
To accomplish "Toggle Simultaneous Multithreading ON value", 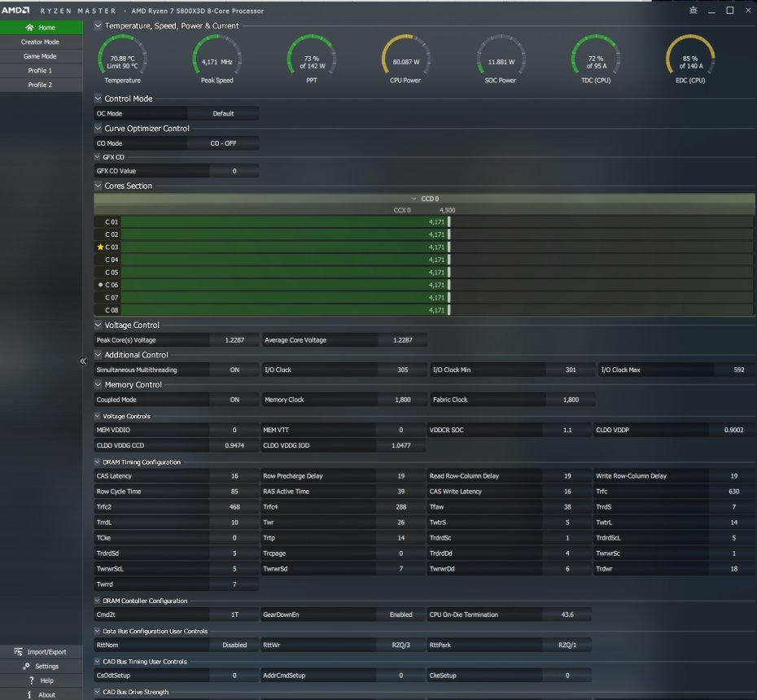I will coord(234,370).
